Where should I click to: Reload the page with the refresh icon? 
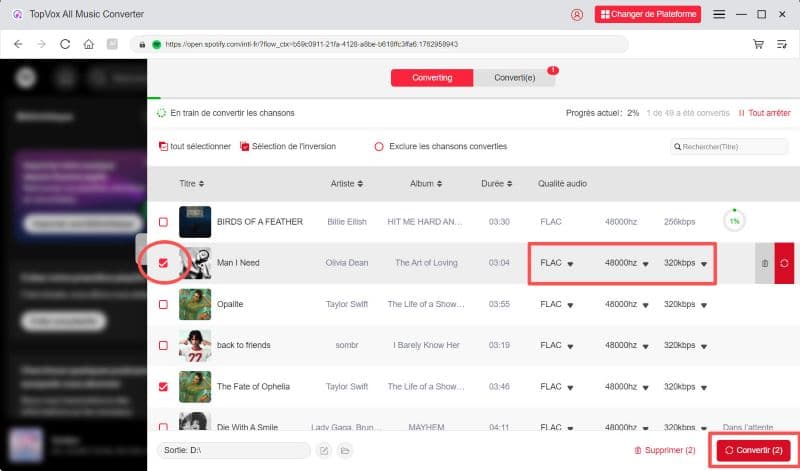click(x=65, y=44)
